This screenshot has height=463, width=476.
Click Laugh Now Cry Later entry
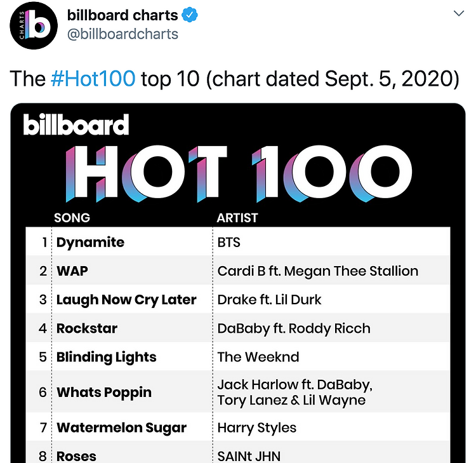(126, 300)
